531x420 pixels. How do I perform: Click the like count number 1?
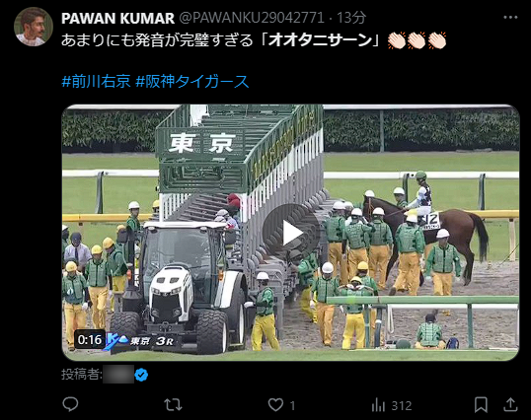click(x=292, y=405)
